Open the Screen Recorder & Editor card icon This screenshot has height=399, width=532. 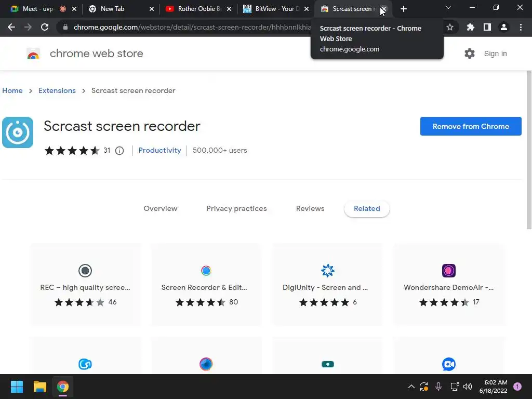tap(206, 270)
